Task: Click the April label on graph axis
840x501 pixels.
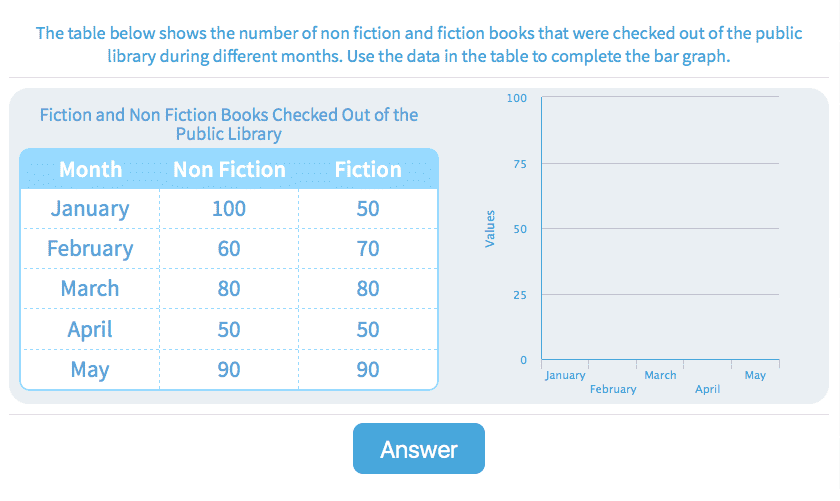Action: [x=708, y=390]
